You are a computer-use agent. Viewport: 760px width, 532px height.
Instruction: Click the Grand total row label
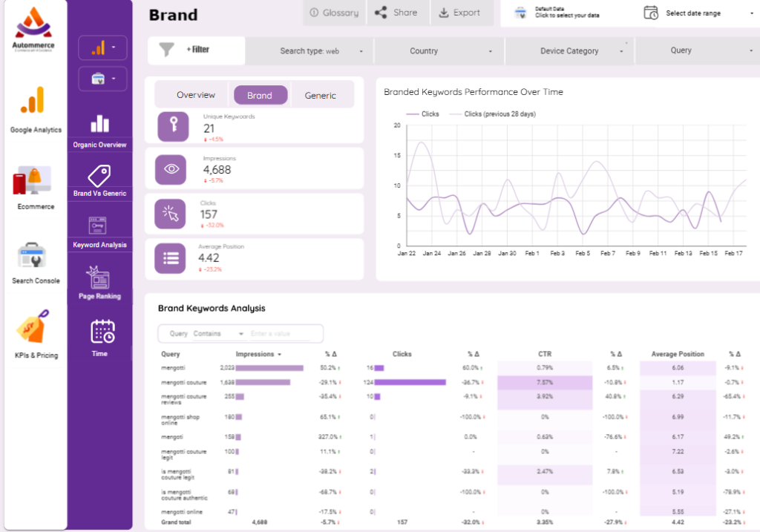tap(176, 522)
